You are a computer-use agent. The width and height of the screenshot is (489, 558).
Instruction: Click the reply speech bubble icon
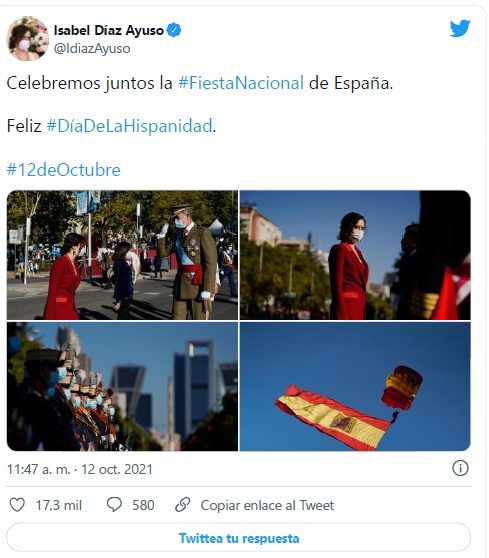coord(114,505)
